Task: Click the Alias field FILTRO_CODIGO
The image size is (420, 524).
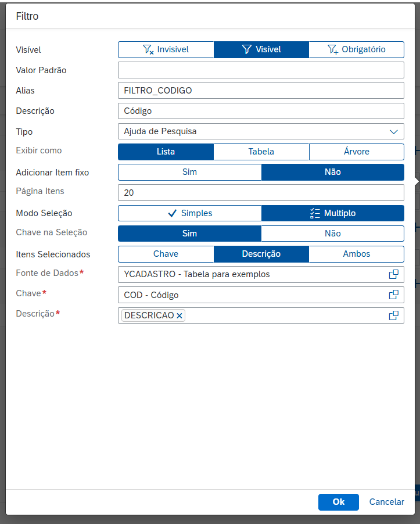Action: click(x=261, y=91)
